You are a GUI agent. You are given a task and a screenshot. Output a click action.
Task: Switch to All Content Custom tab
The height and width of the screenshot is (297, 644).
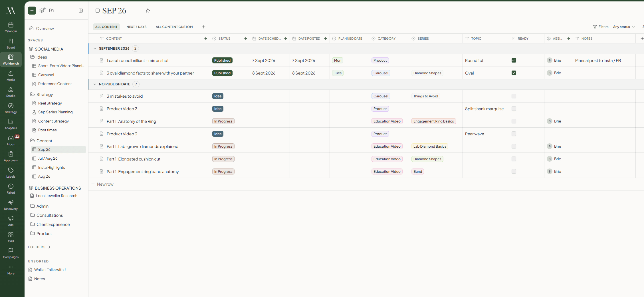click(x=174, y=27)
